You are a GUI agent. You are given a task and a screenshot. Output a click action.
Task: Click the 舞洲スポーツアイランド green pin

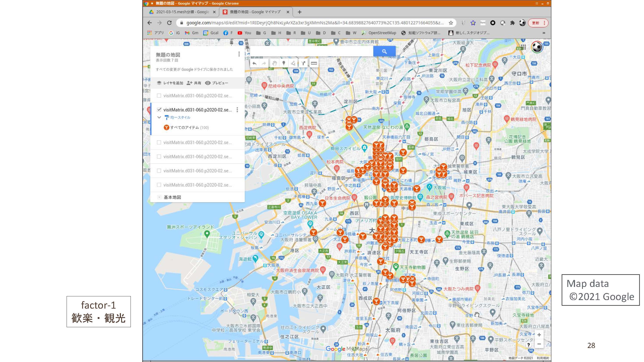click(x=207, y=234)
